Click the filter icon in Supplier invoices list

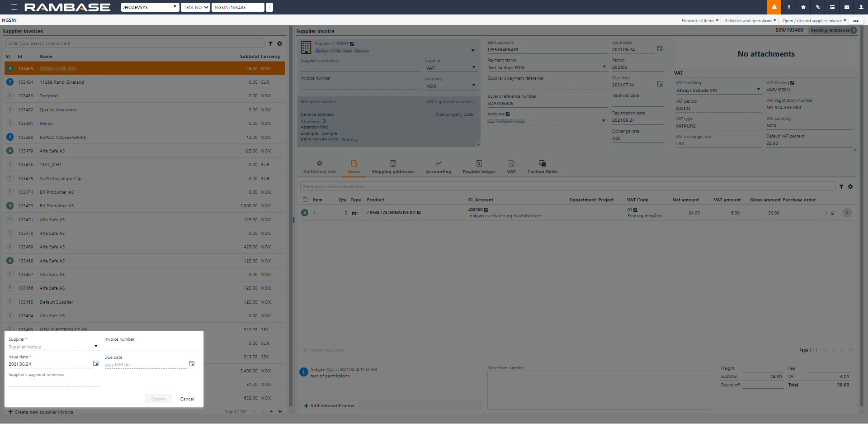click(270, 44)
